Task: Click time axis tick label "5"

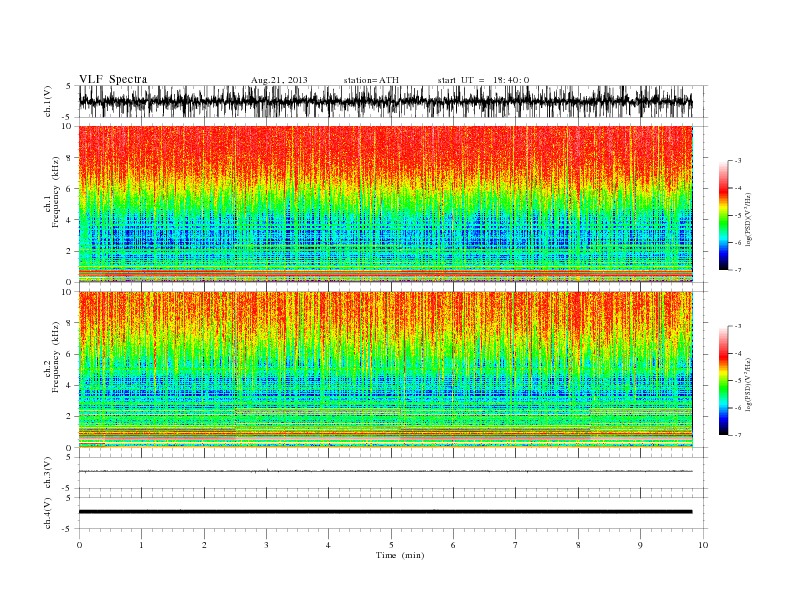Action: coord(391,545)
